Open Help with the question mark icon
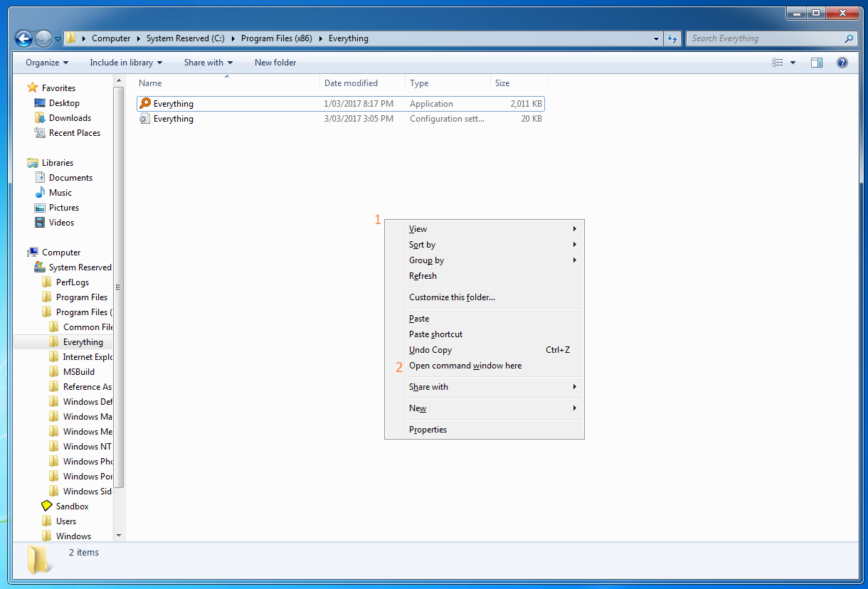This screenshot has width=868, height=589. click(842, 63)
